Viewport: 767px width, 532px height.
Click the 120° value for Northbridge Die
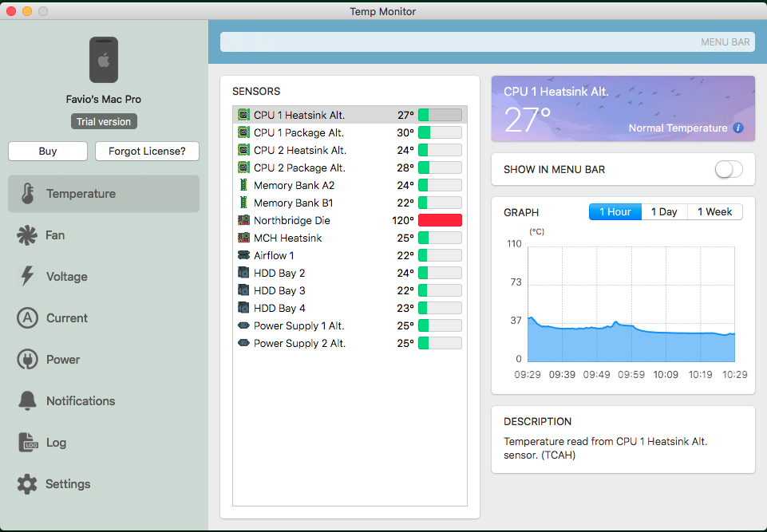[x=403, y=220]
